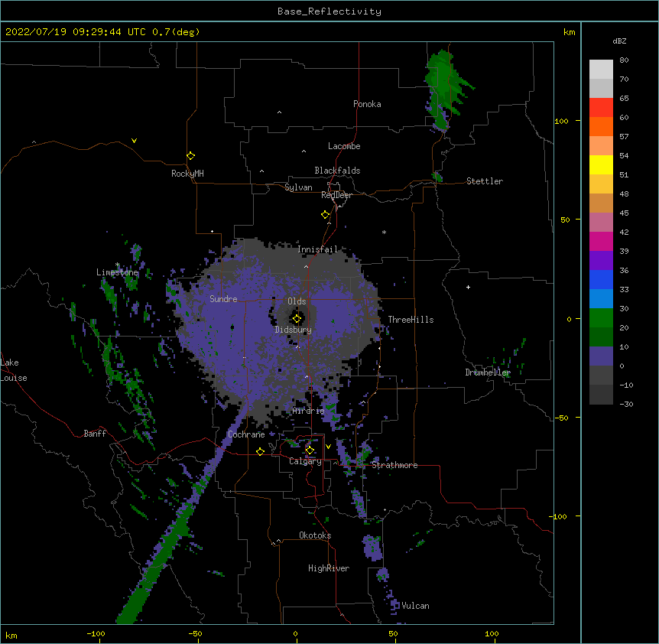The image size is (659, 644).
Task: Click the -100 tick on the vertical axis
Action: pyautogui.click(x=559, y=516)
